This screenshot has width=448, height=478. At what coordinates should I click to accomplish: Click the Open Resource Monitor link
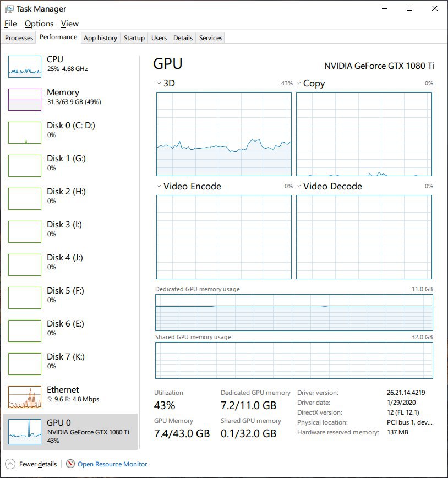112,464
